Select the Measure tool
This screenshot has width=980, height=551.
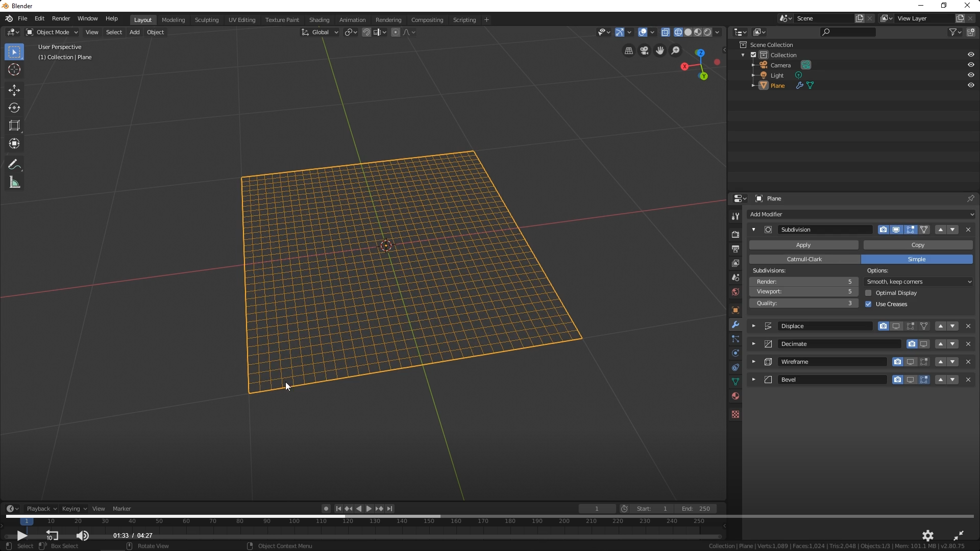point(14,182)
